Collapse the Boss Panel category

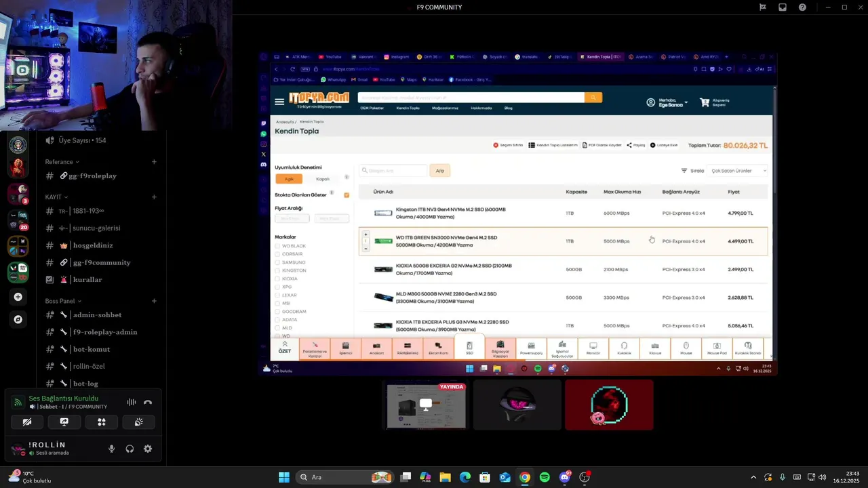(x=63, y=301)
